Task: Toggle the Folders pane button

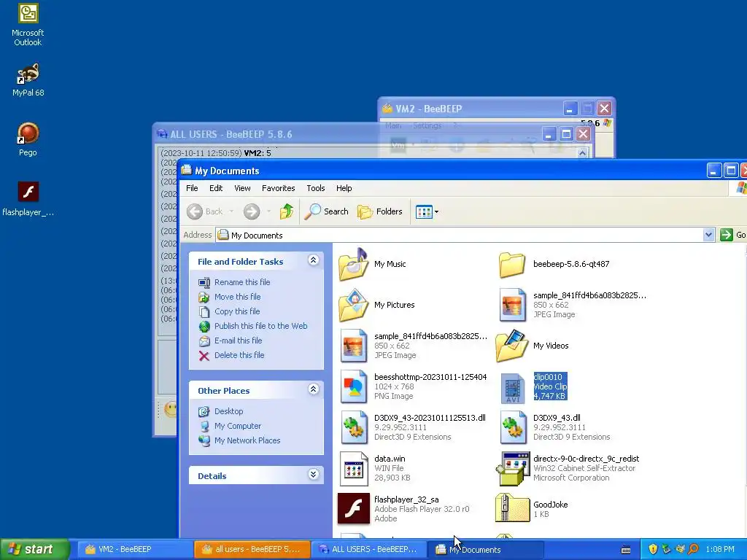Action: (379, 211)
